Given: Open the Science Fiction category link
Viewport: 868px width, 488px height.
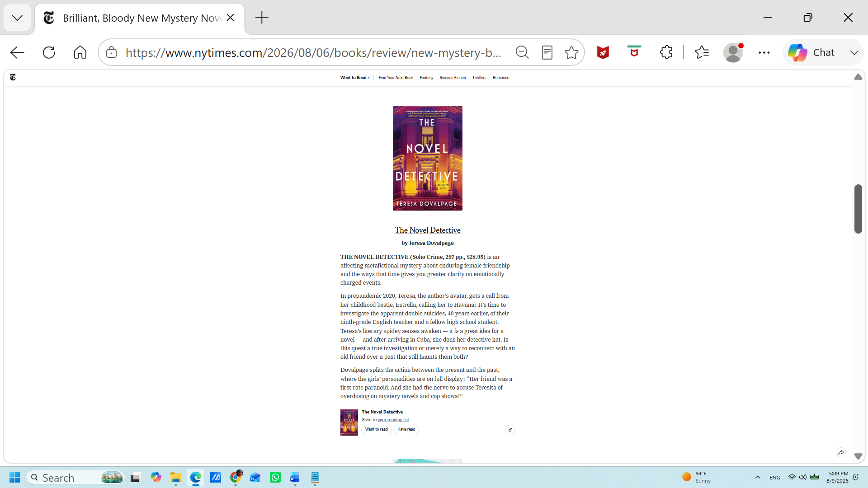Looking at the screenshot, I should click(453, 78).
